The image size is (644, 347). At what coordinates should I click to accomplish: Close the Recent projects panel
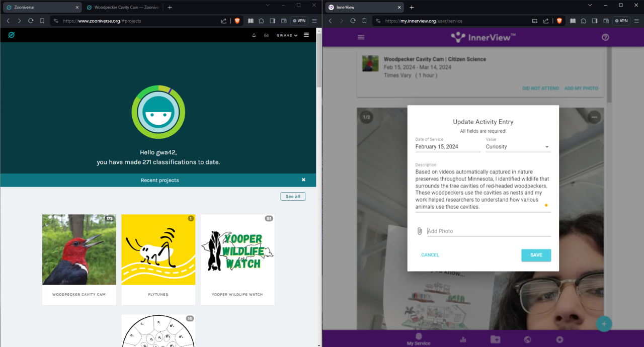pos(303,180)
